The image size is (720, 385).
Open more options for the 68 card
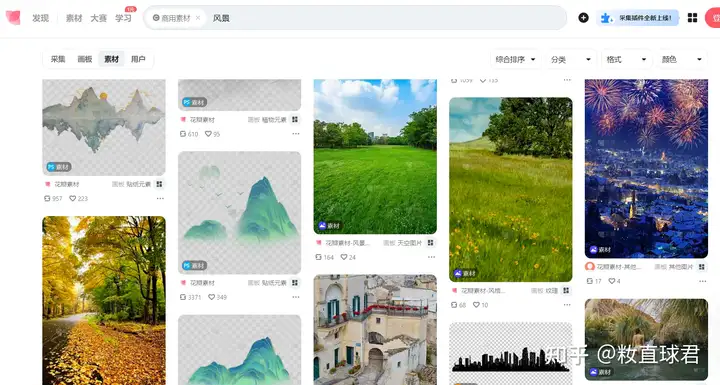pyautogui.click(x=567, y=305)
